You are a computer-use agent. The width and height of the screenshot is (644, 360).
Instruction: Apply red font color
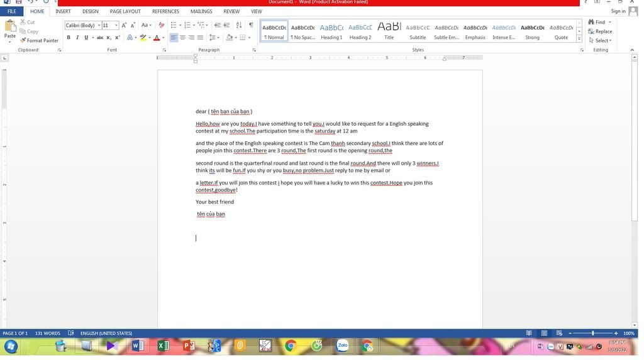pos(157,37)
